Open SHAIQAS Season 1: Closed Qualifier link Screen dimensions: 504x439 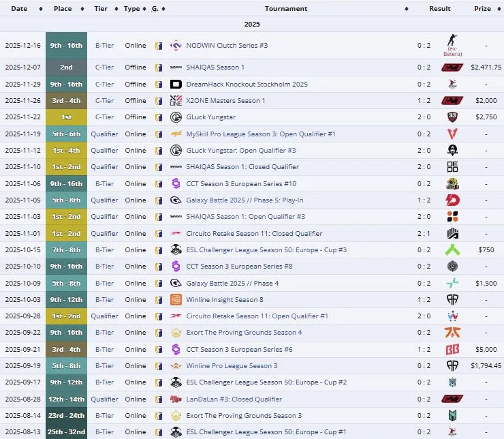tap(242, 167)
